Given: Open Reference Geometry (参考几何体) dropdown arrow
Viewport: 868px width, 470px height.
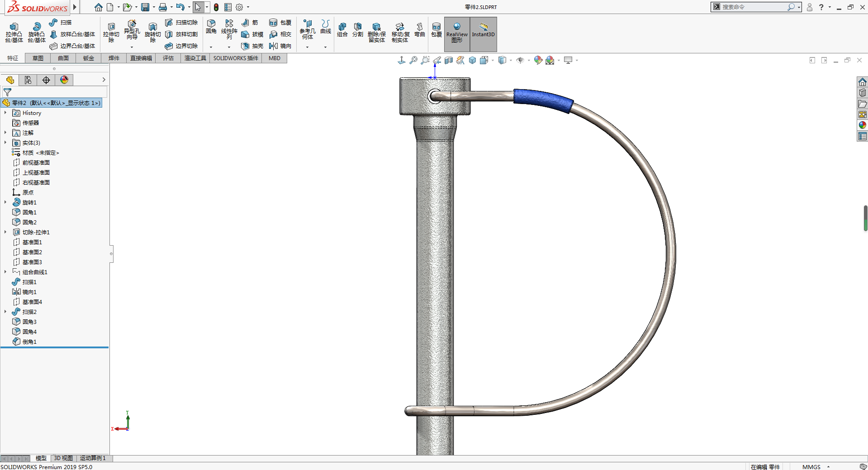Looking at the screenshot, I should (x=307, y=47).
